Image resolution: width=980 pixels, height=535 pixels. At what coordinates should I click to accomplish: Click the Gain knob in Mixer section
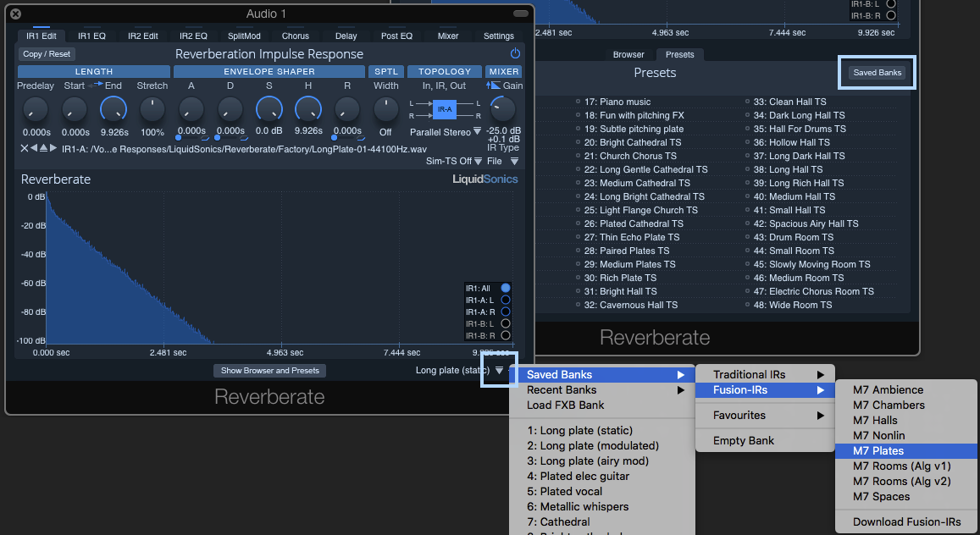coord(502,109)
